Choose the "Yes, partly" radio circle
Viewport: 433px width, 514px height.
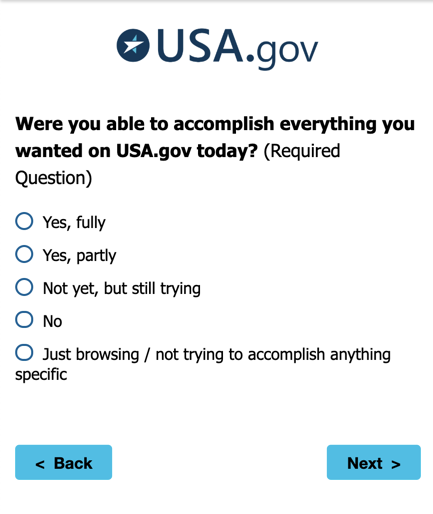click(24, 254)
